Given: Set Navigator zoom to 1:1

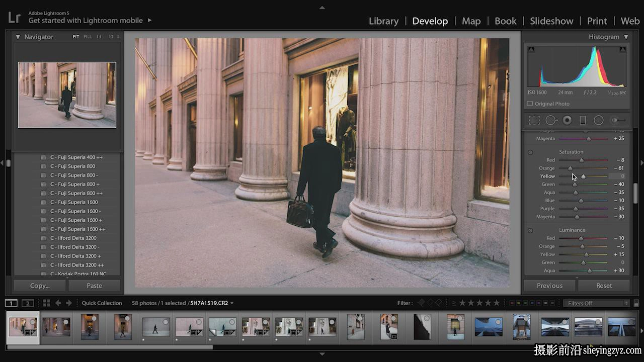Looking at the screenshot, I should [99, 37].
